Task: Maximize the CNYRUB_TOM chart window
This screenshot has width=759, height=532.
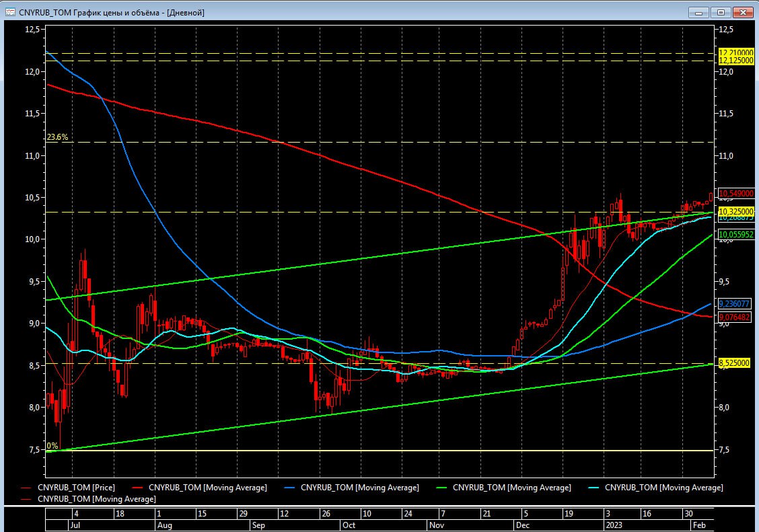Action: click(721, 13)
